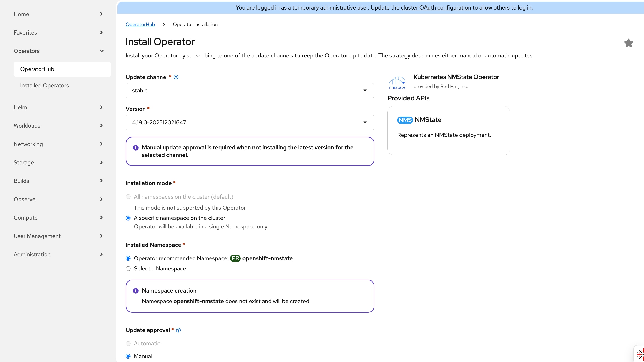This screenshot has width=644, height=362.
Task: Expand the Favorites nav section
Action: tap(58, 32)
